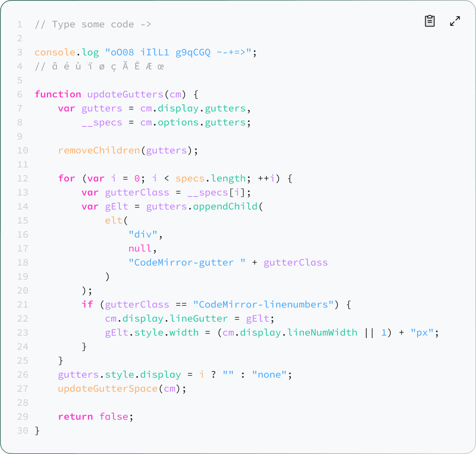Screen dimensions: 476x454
Task: Select the removeChildren call on line 10
Action: point(99,150)
